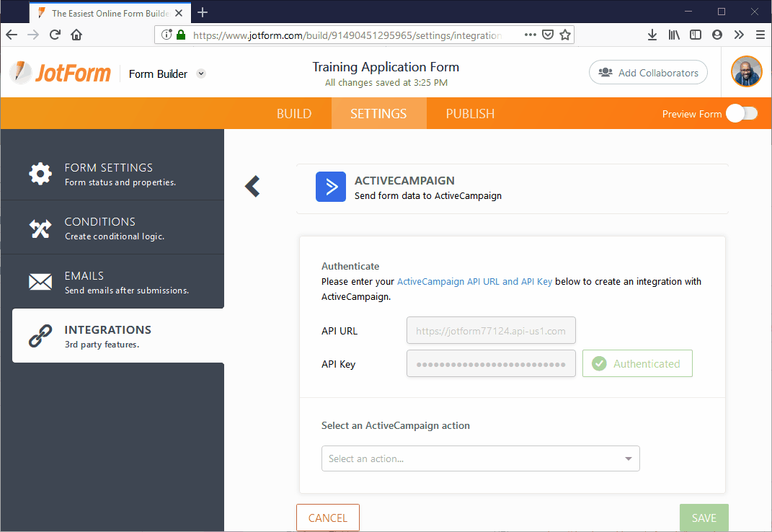Viewport: 772px width, 532px height.
Task: Open page actions three-dot menu
Action: [531, 35]
